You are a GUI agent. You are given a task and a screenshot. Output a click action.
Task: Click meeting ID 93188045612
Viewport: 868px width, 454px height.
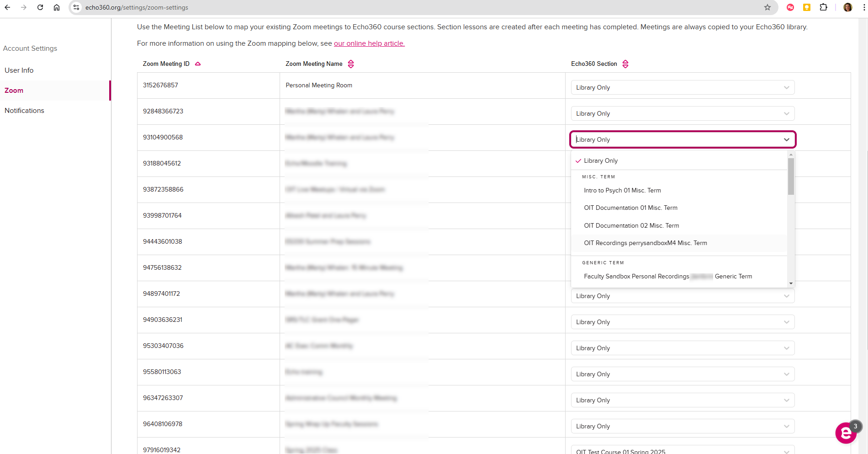pos(162,163)
